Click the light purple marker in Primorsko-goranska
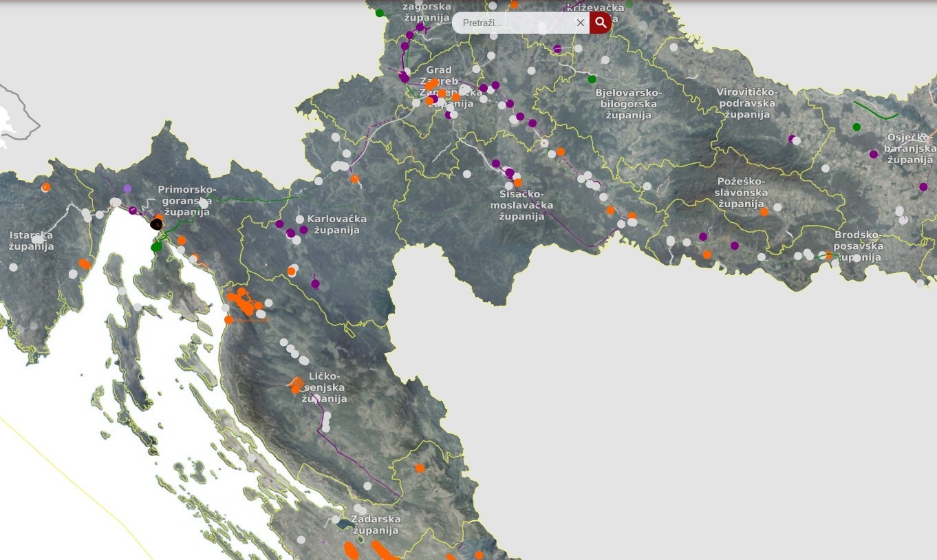This screenshot has height=560, width=937. (127, 188)
